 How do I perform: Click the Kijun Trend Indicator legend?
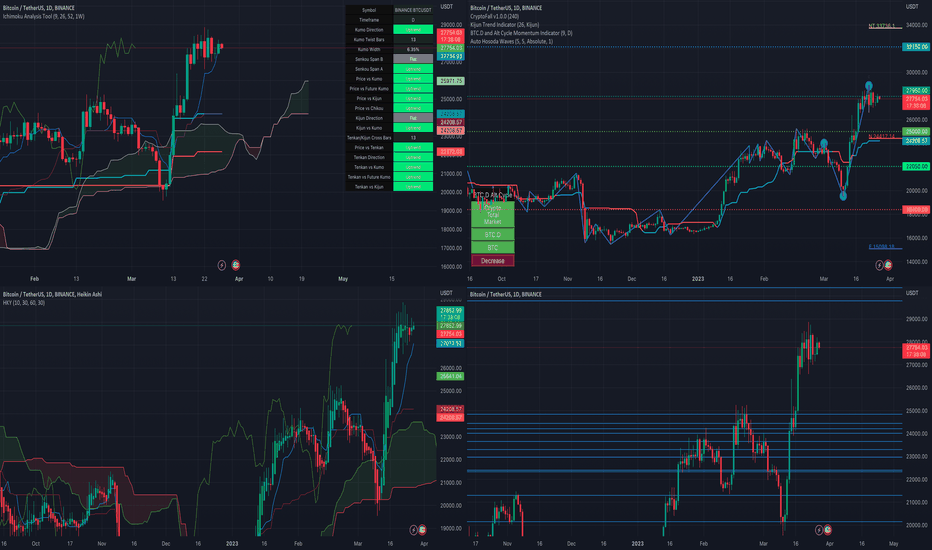505,25
